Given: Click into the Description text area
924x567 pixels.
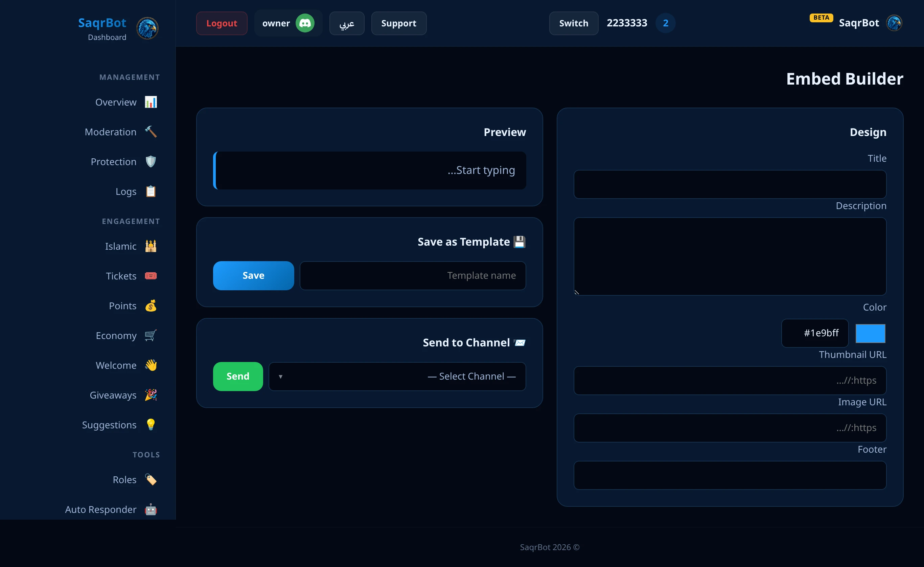Looking at the screenshot, I should click(x=730, y=256).
